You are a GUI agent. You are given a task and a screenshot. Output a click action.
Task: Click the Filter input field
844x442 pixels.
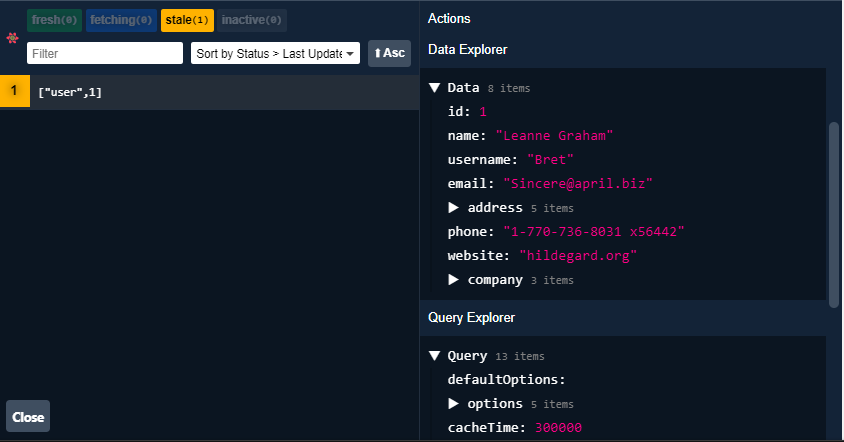coord(105,53)
